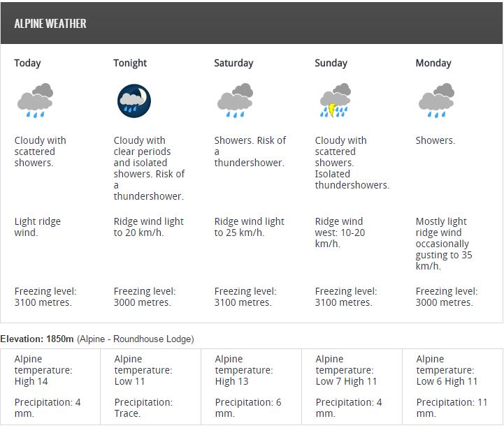Image resolution: width=504 pixels, height=435 pixels.
Task: Click Tonight's Low 11 temperature cell
Action: (x=143, y=370)
